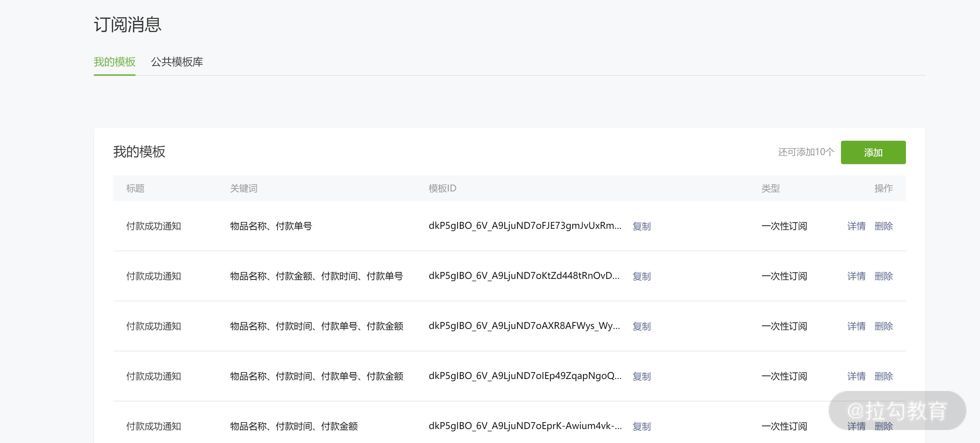Open 详情 for fourth template row

click(856, 376)
